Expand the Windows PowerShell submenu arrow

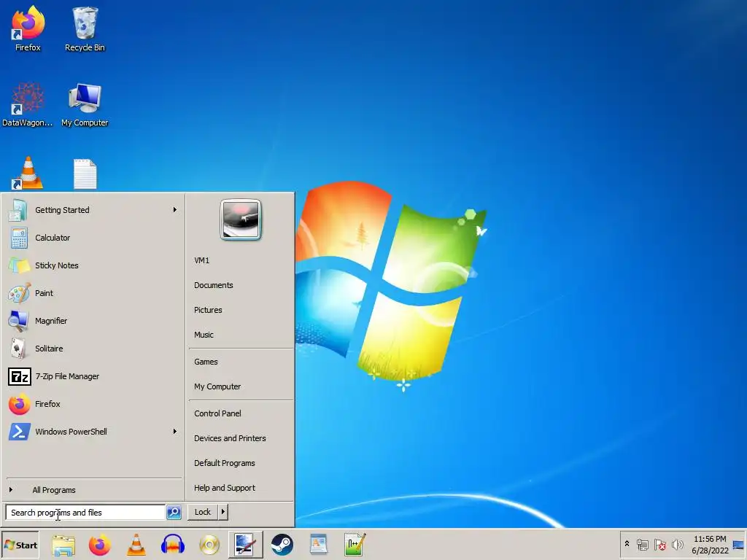pos(175,432)
